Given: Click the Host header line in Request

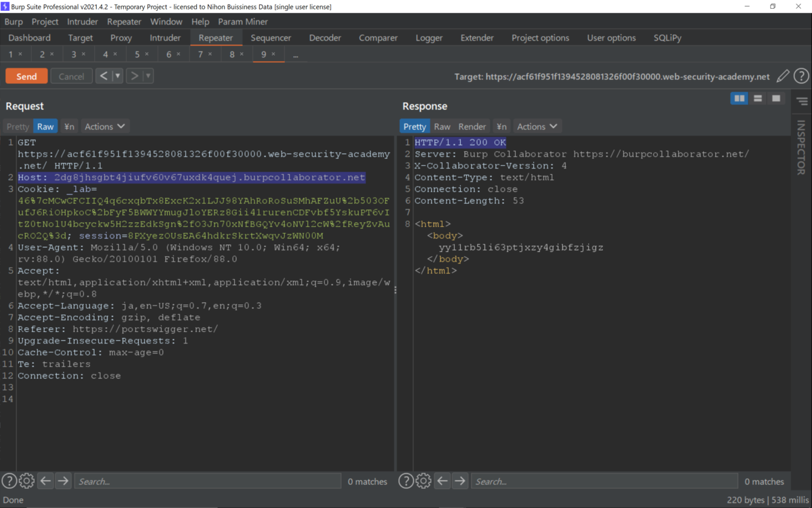Looking at the screenshot, I should click(x=191, y=177).
